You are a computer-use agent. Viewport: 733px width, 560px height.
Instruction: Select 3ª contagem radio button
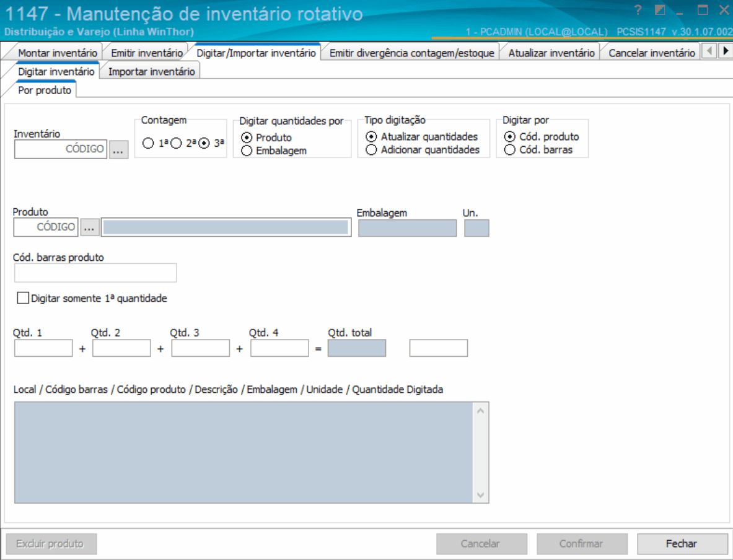point(204,143)
